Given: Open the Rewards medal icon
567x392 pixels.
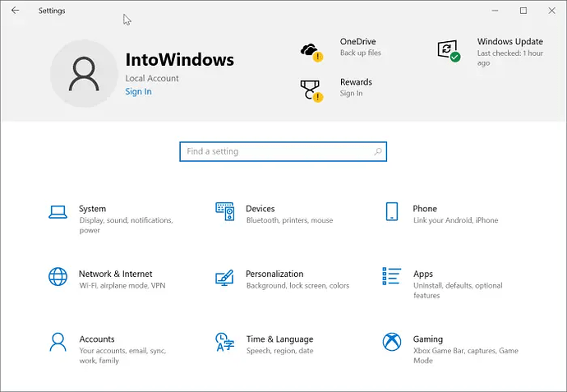Looking at the screenshot, I should (x=311, y=91).
